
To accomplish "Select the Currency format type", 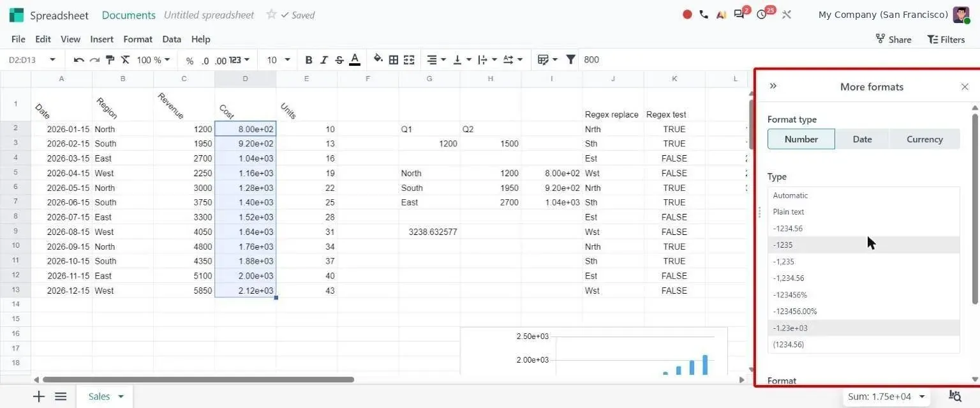I will coord(924,139).
